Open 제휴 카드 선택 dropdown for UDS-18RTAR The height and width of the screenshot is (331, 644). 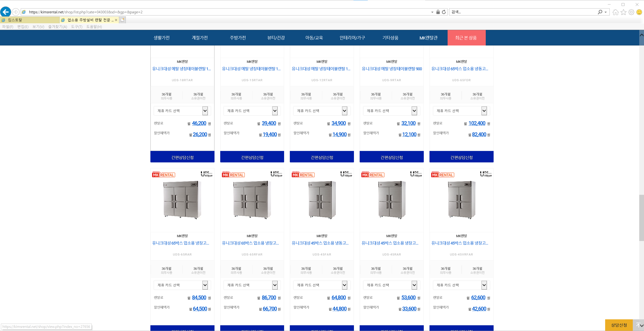click(x=182, y=111)
